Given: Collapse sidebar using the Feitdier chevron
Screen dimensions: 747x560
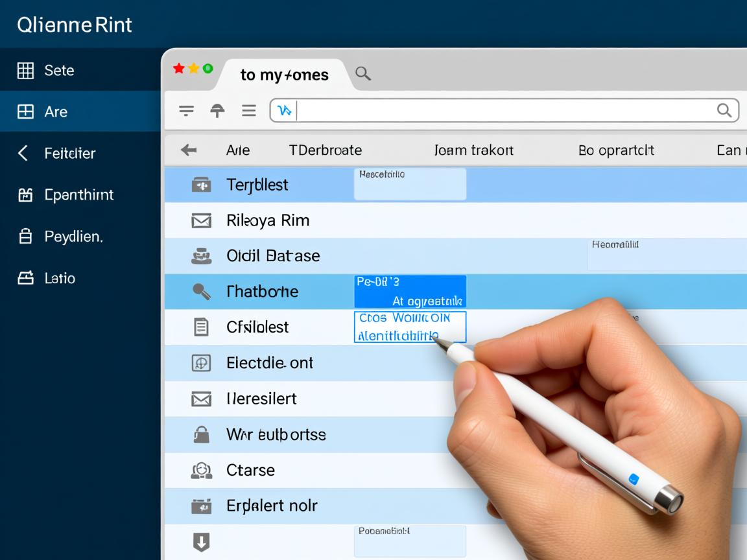Looking at the screenshot, I should pyautogui.click(x=23, y=154).
